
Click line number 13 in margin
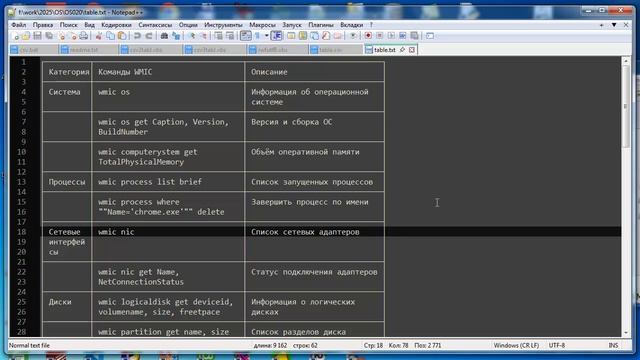pyautogui.click(x=22, y=182)
